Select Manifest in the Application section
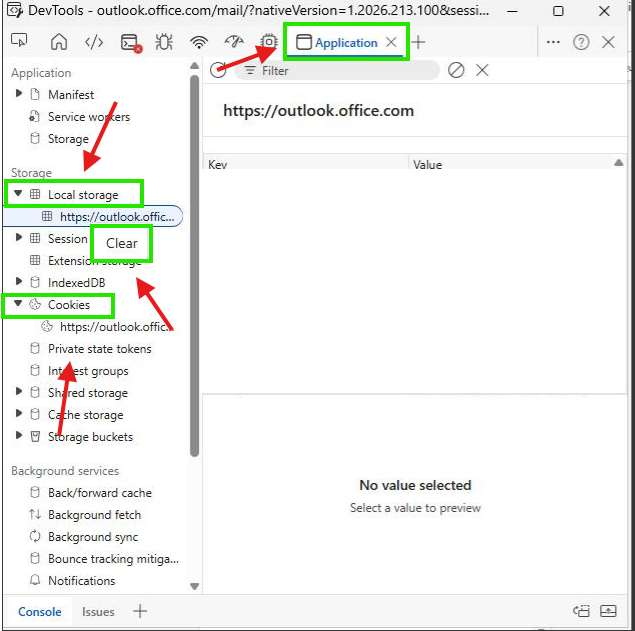Screen dimensions: 635x631 coord(71,95)
